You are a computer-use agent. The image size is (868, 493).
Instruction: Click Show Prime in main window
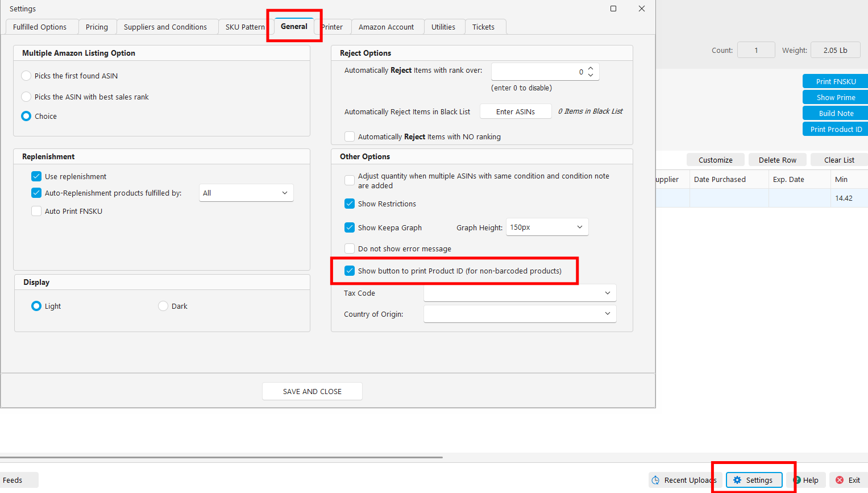point(836,97)
